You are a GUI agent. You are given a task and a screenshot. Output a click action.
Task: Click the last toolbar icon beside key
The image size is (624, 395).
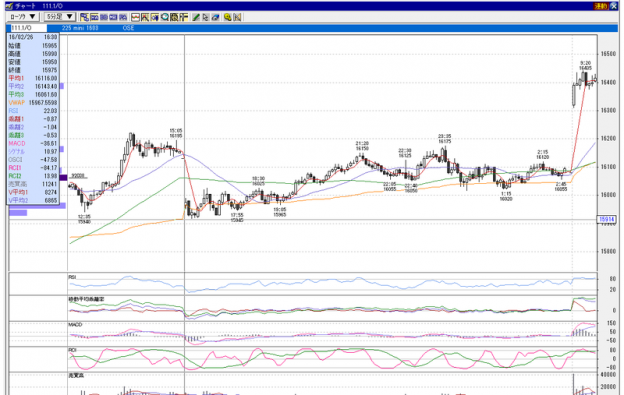tap(237, 17)
